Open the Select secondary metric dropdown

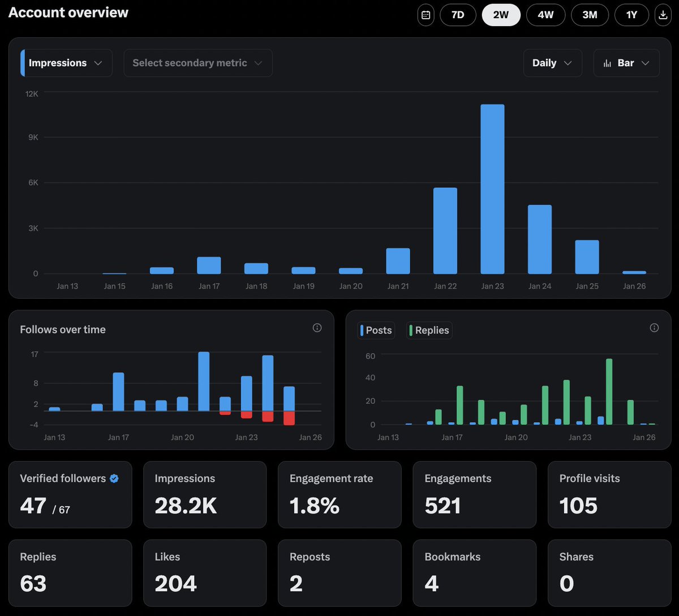pos(198,63)
